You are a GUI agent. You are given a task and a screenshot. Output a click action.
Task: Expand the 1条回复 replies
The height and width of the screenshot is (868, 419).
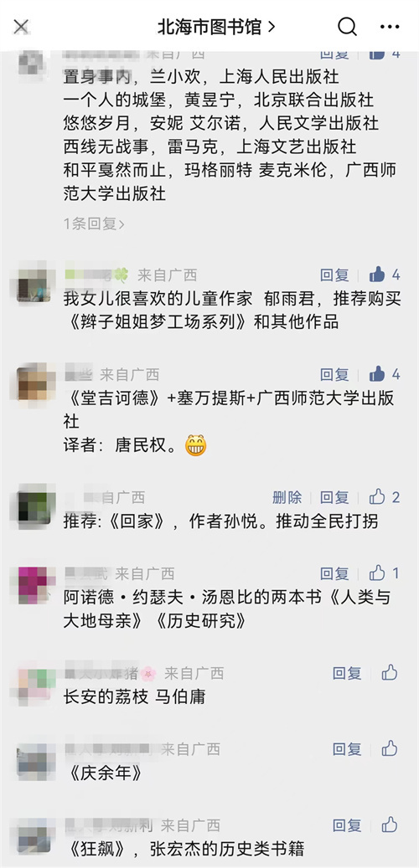94,223
